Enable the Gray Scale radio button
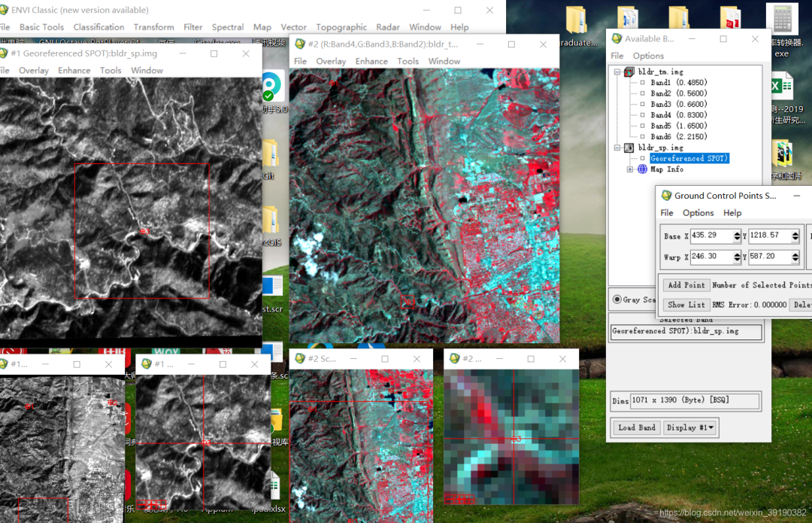The image size is (812, 523). point(617,299)
